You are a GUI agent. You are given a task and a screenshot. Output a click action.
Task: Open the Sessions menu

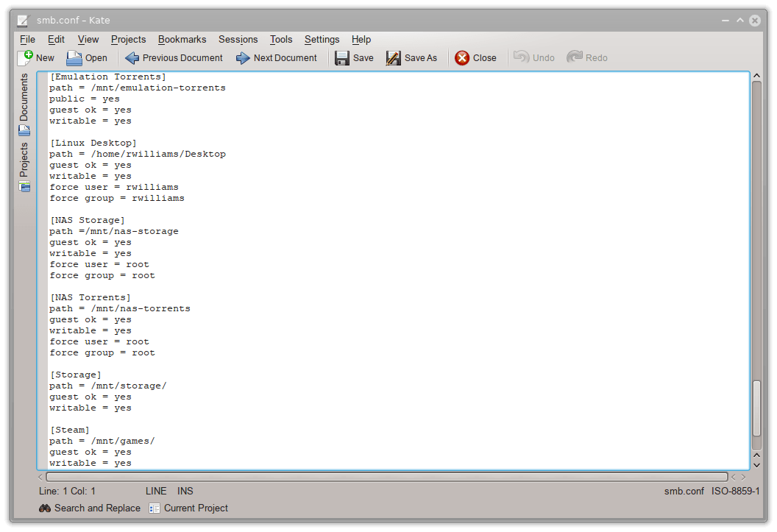click(x=238, y=39)
